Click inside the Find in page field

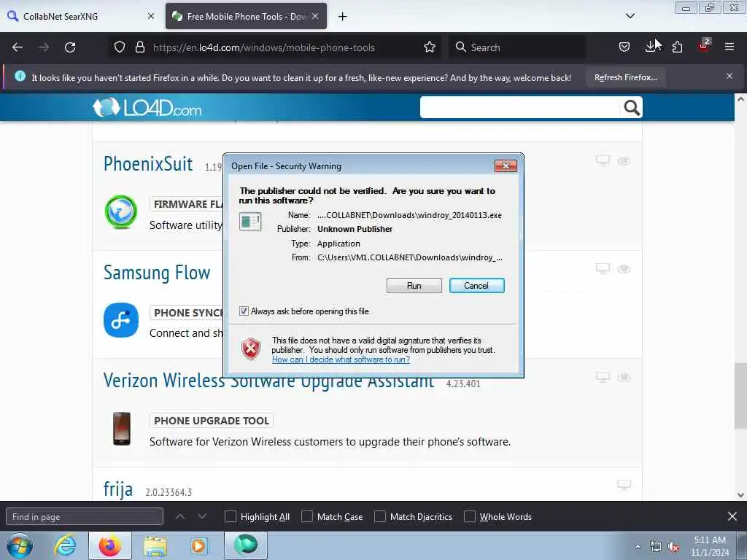point(85,517)
